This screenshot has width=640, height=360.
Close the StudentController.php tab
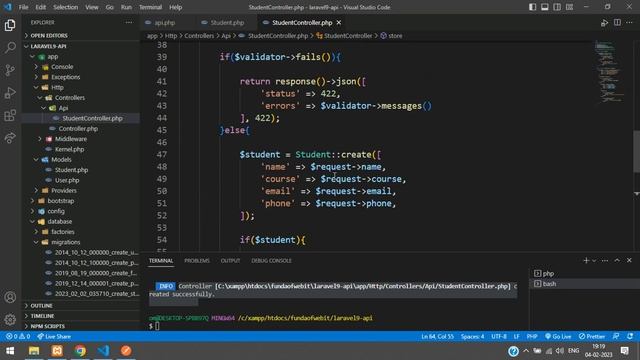point(339,23)
